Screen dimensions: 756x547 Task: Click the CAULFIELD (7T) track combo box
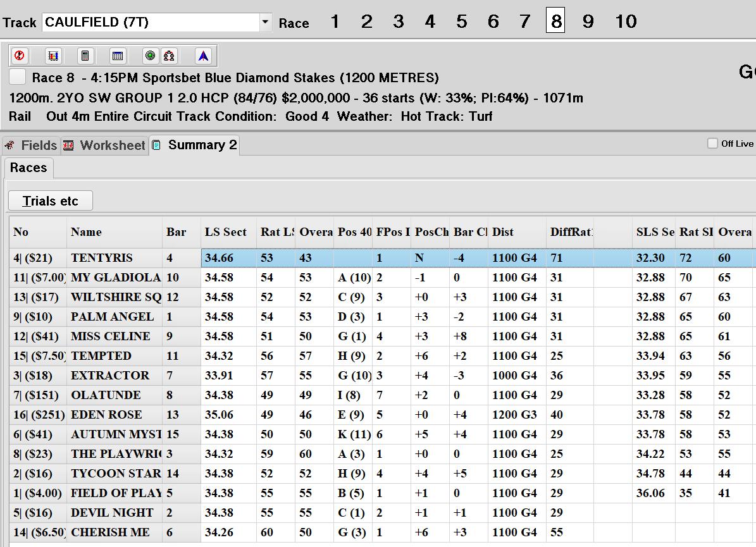pyautogui.click(x=151, y=22)
